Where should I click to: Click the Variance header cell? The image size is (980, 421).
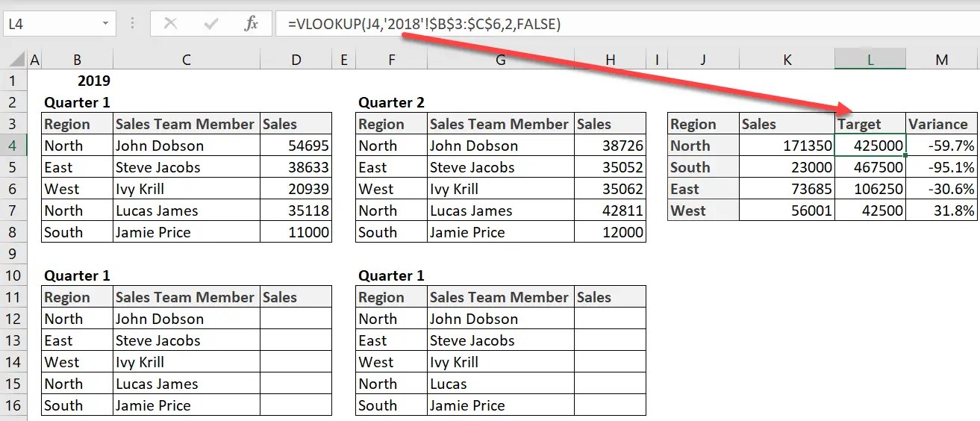(942, 124)
